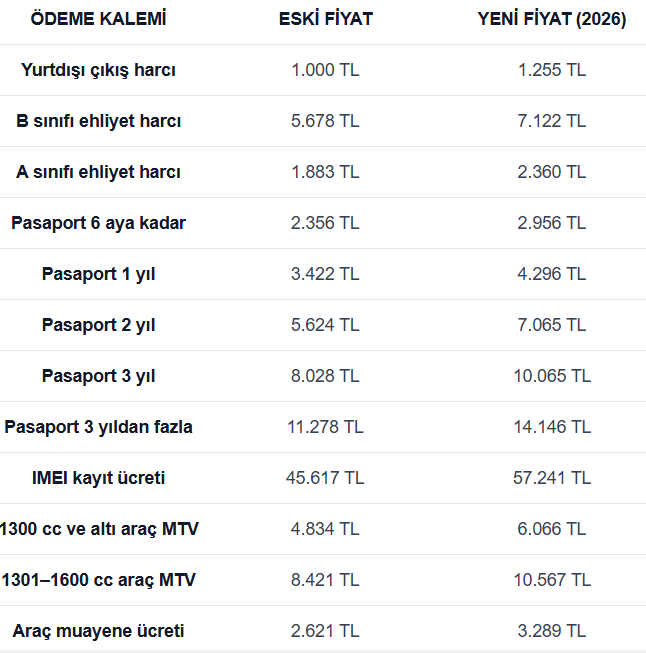Click the ESKİ FİYAT column header

coord(325,20)
